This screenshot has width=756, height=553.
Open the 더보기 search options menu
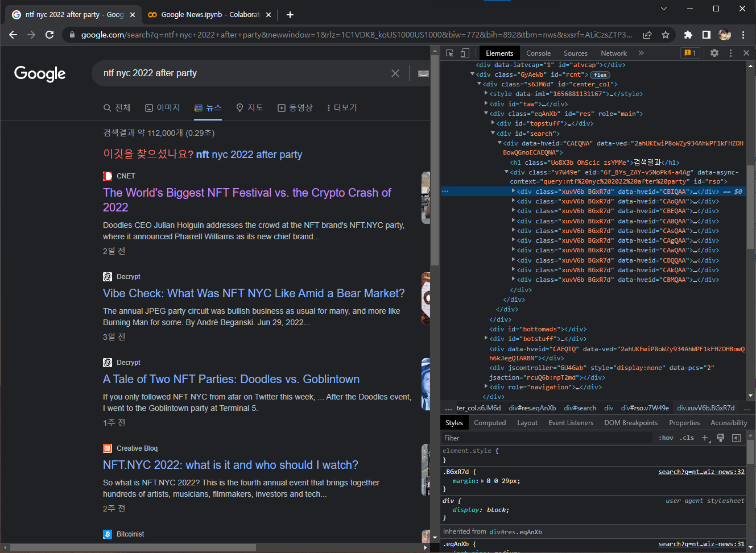[x=342, y=108]
